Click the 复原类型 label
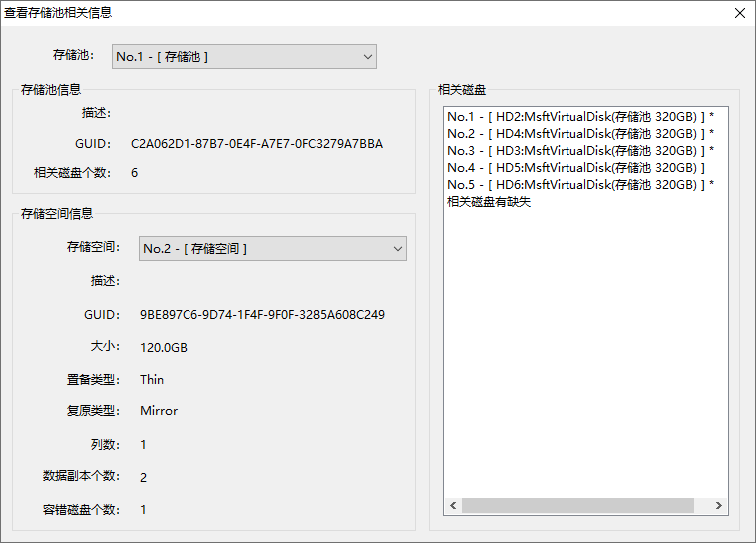This screenshot has height=543, width=756. point(93,411)
